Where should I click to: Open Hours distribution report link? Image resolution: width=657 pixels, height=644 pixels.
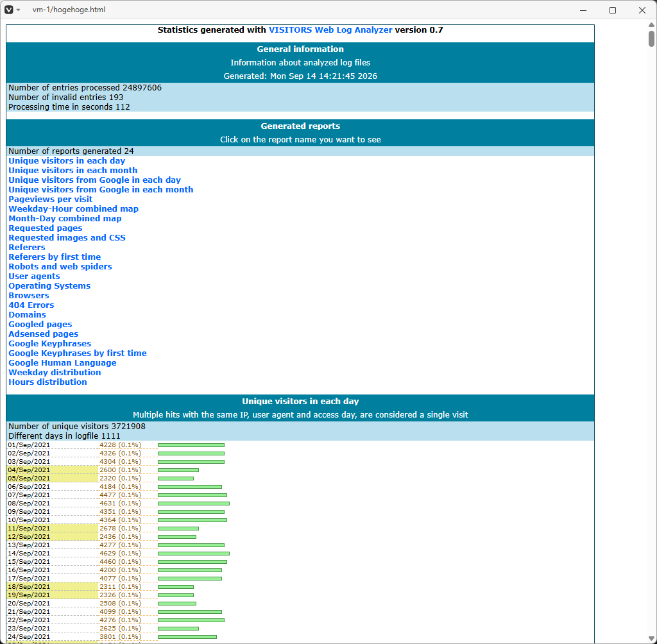[47, 382]
